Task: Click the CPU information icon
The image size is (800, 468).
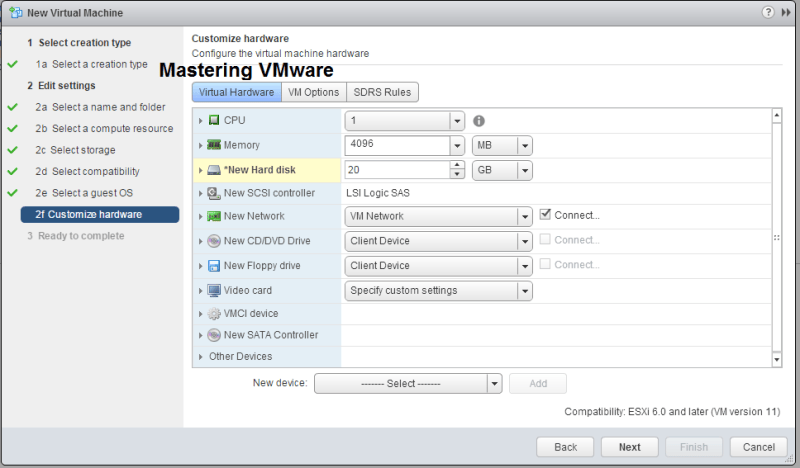Action: (x=479, y=121)
